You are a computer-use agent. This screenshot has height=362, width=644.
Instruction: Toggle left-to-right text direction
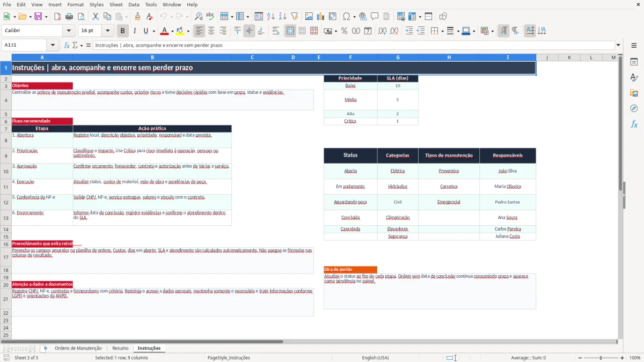(x=503, y=31)
